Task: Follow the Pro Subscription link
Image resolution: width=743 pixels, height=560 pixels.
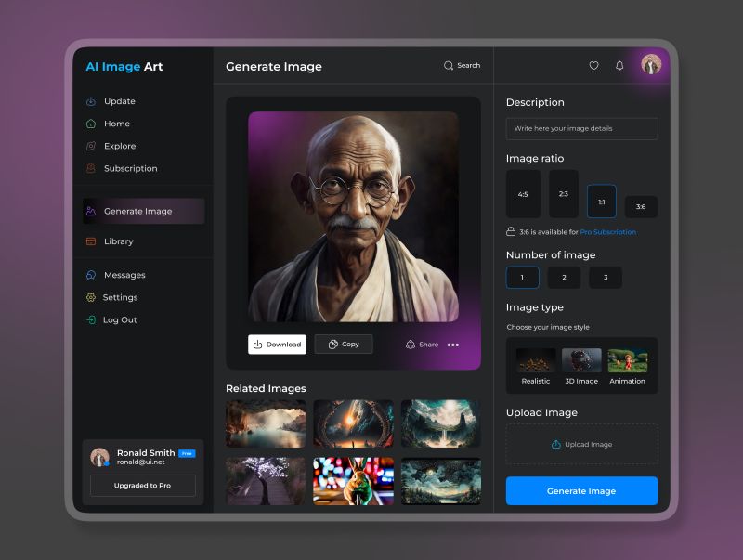Action: (608, 232)
